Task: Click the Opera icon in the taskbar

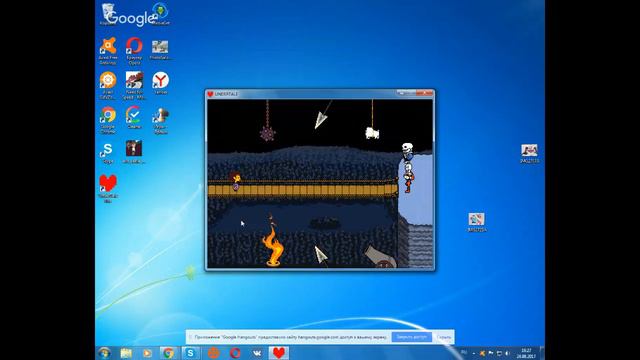Action: 235,353
